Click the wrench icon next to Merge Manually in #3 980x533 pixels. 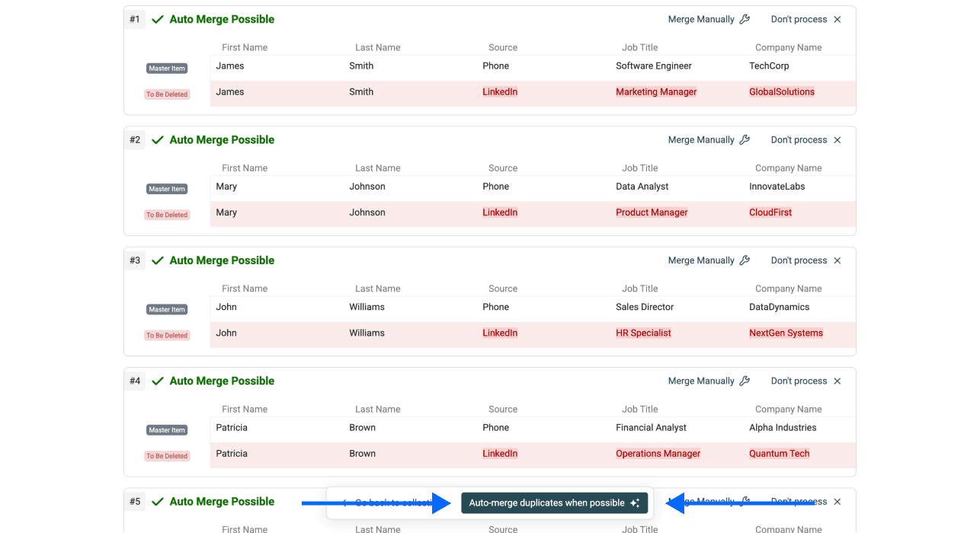click(745, 260)
